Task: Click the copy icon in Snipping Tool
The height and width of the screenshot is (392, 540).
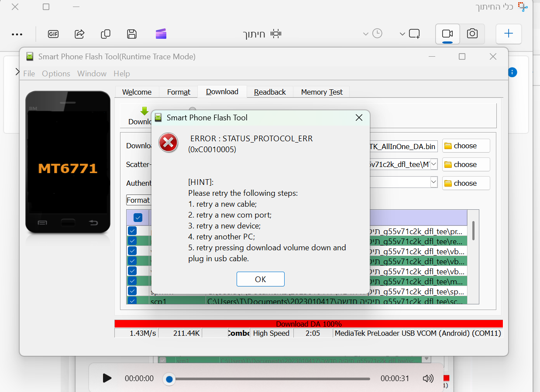Action: click(x=105, y=34)
